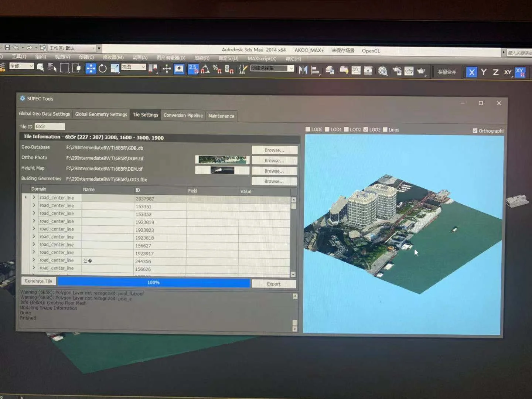Click the Select and Manipulate icon
Image resolution: width=532 pixels, height=399 pixels.
167,69
